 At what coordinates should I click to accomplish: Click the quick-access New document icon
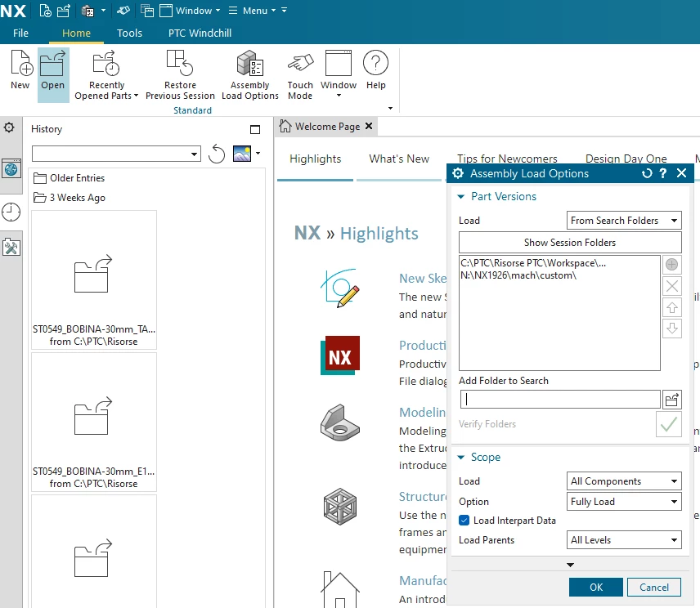tap(46, 11)
